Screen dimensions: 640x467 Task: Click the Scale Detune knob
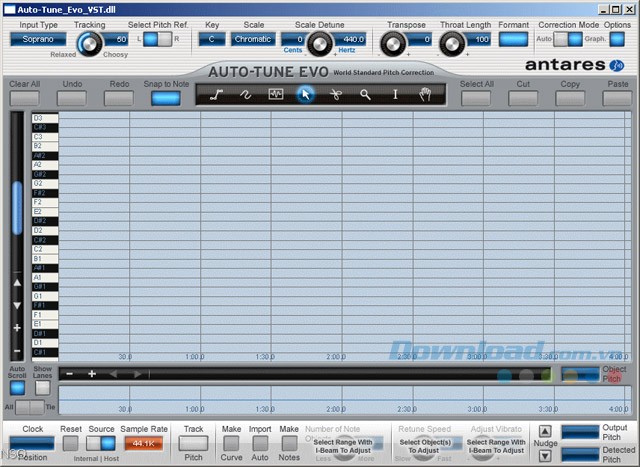(x=320, y=44)
